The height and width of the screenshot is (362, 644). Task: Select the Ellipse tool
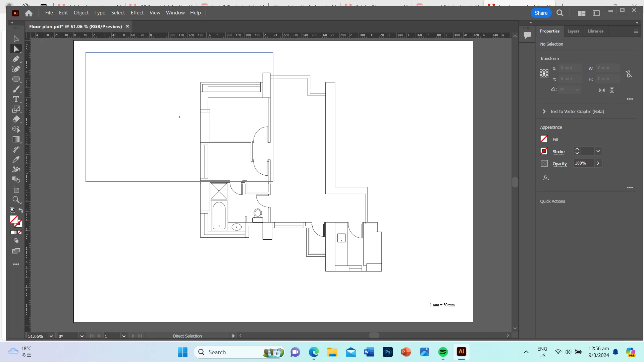pyautogui.click(x=16, y=79)
